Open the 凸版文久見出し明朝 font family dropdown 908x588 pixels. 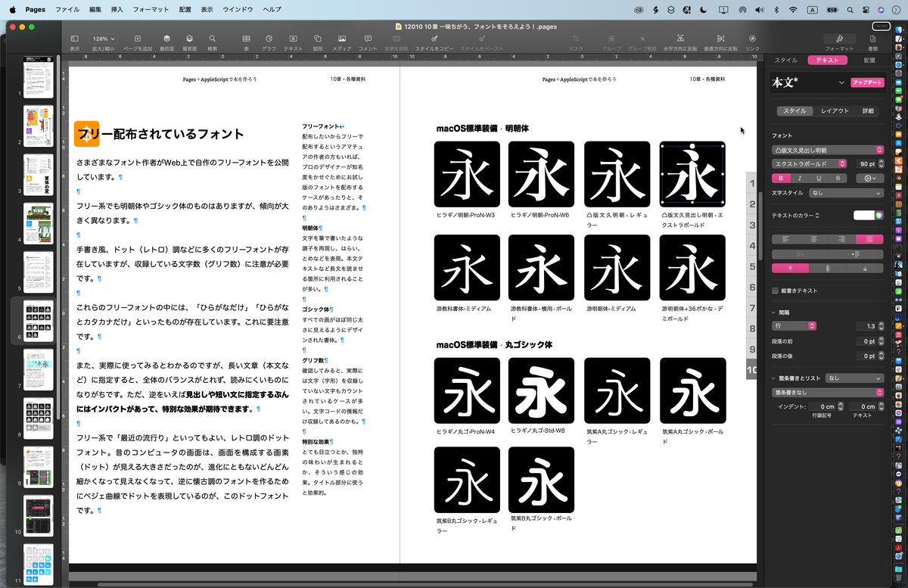828,150
